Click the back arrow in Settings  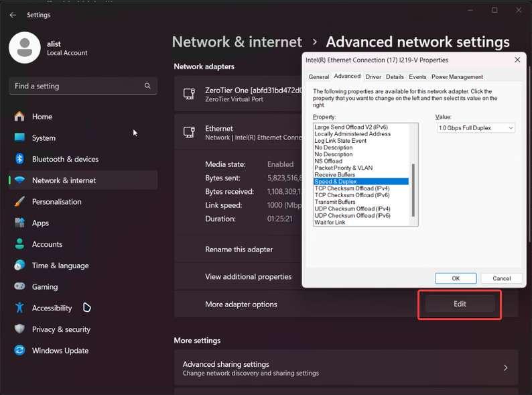[13, 15]
